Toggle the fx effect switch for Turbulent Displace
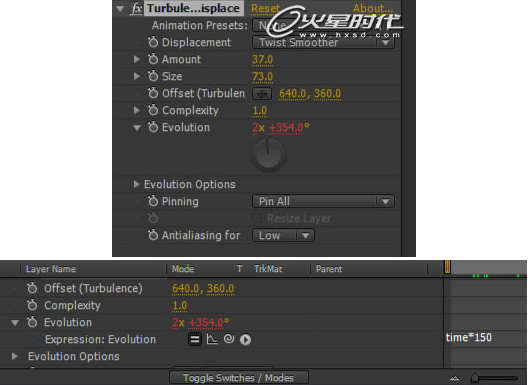The image size is (528, 385). [x=136, y=8]
